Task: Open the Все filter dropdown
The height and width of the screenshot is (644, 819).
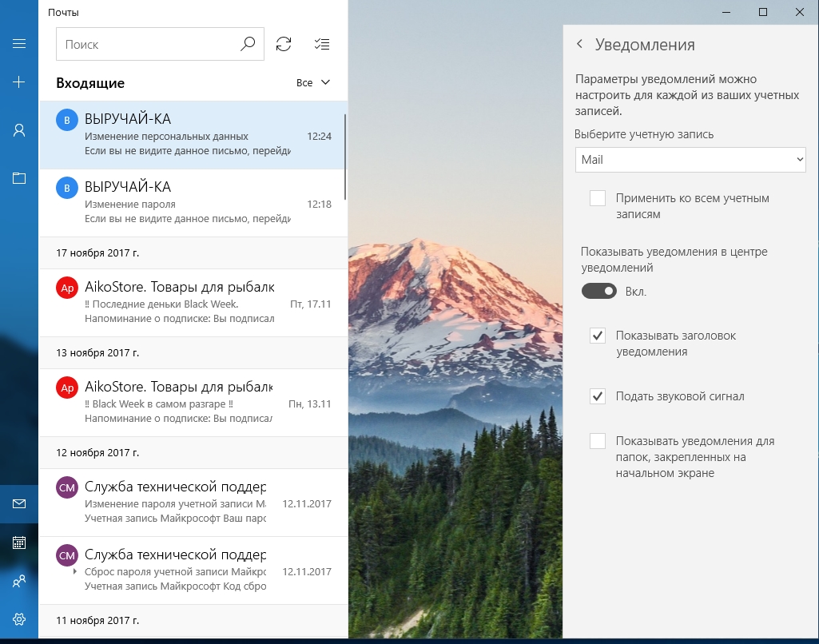Action: click(x=313, y=82)
